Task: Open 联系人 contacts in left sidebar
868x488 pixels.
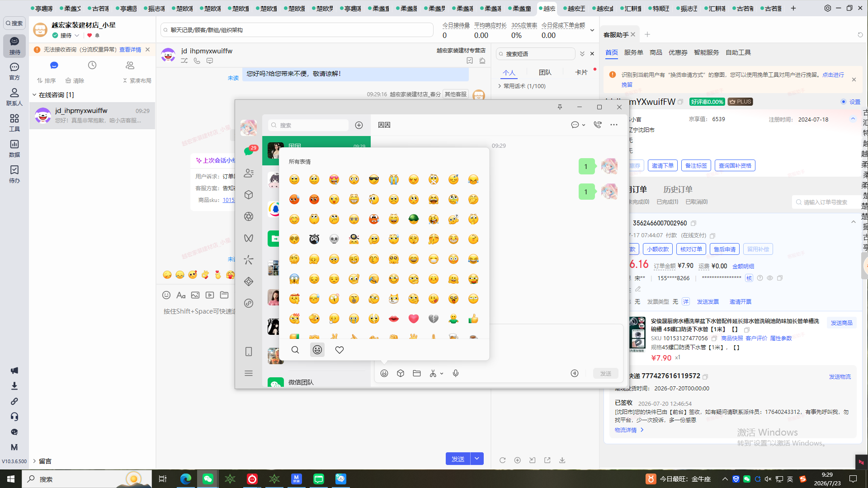Action: tap(14, 97)
